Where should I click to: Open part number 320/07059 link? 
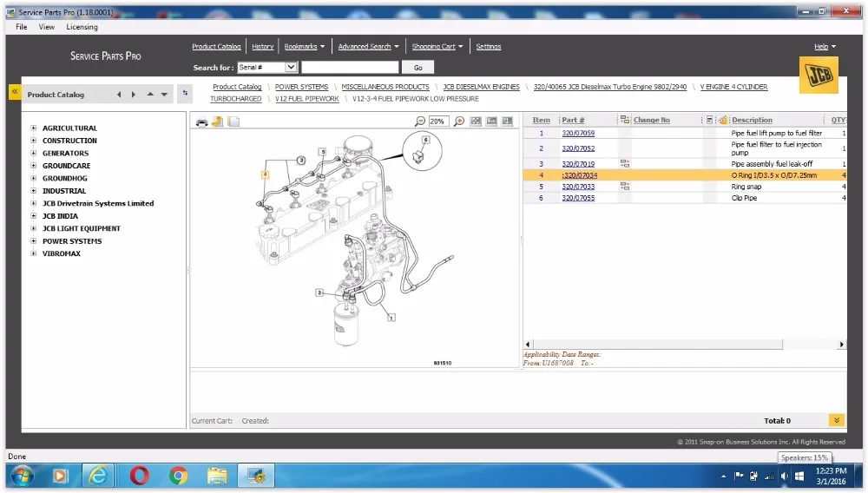pos(578,134)
